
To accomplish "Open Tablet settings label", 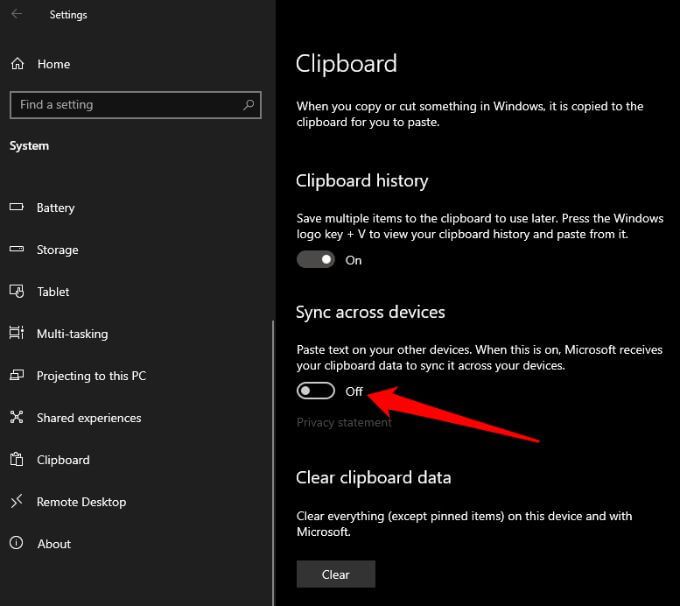I will click(53, 292).
